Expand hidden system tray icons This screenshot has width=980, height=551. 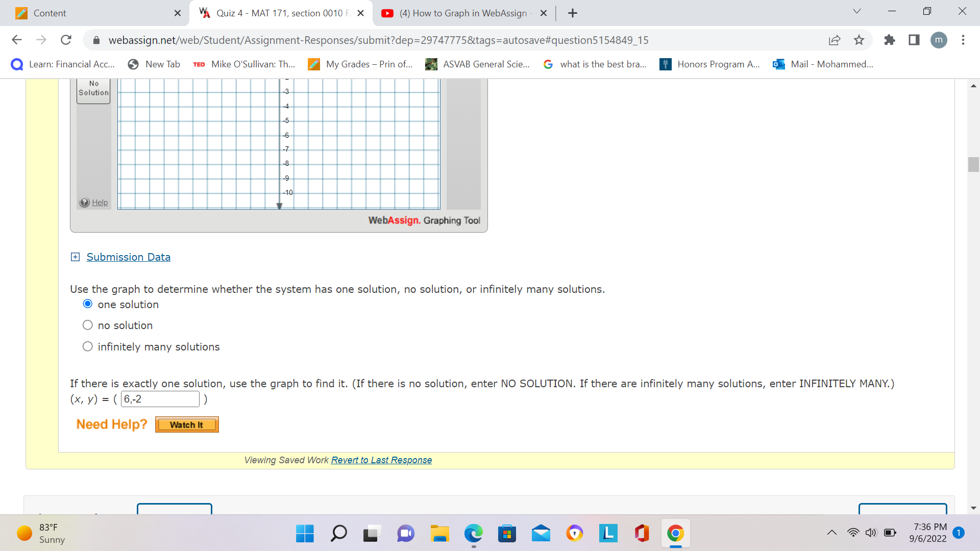click(x=831, y=532)
